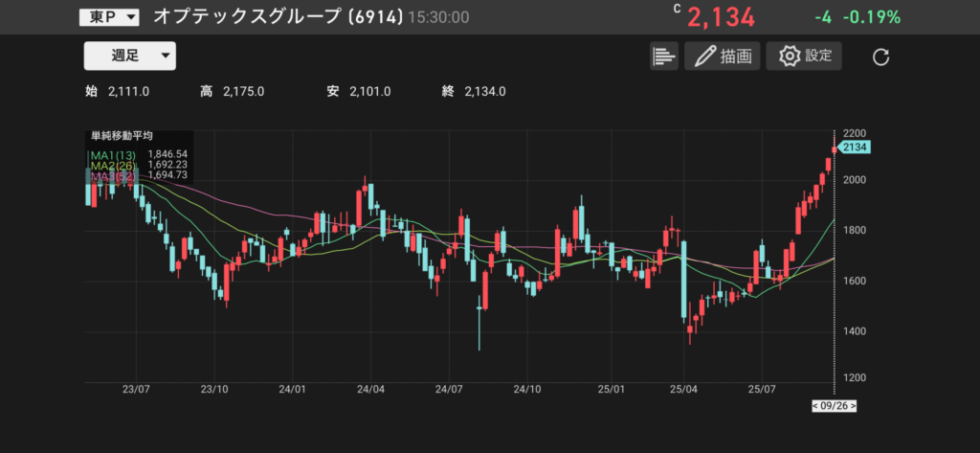Toggle the MA1(13) moving average legend entry
980x453 pixels.
click(x=114, y=154)
